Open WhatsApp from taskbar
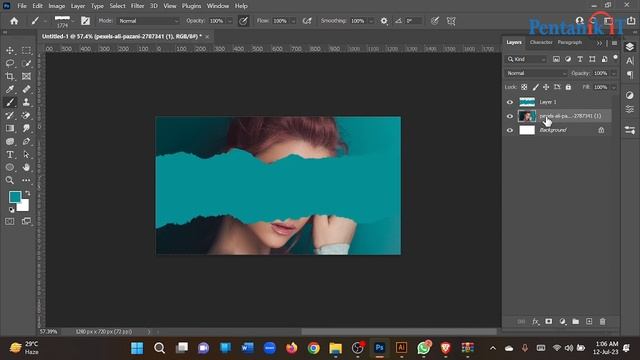640x360 pixels. coord(423,348)
